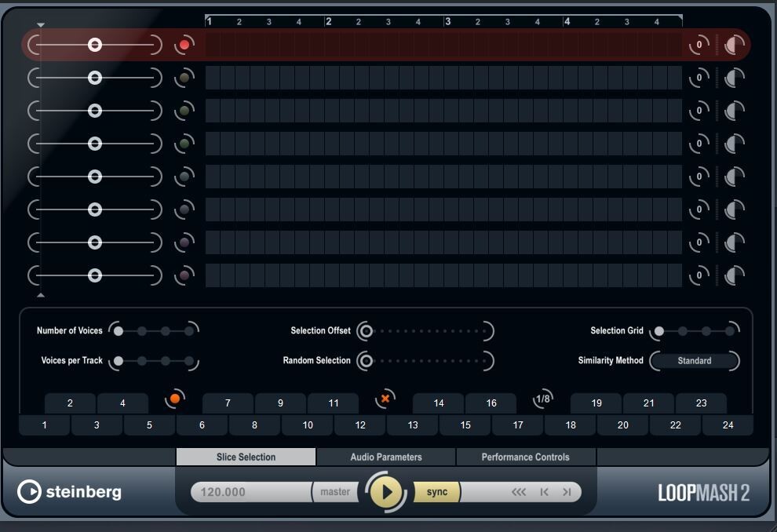Open the 1/8 jump interval menu
The height and width of the screenshot is (532, 777).
(542, 399)
